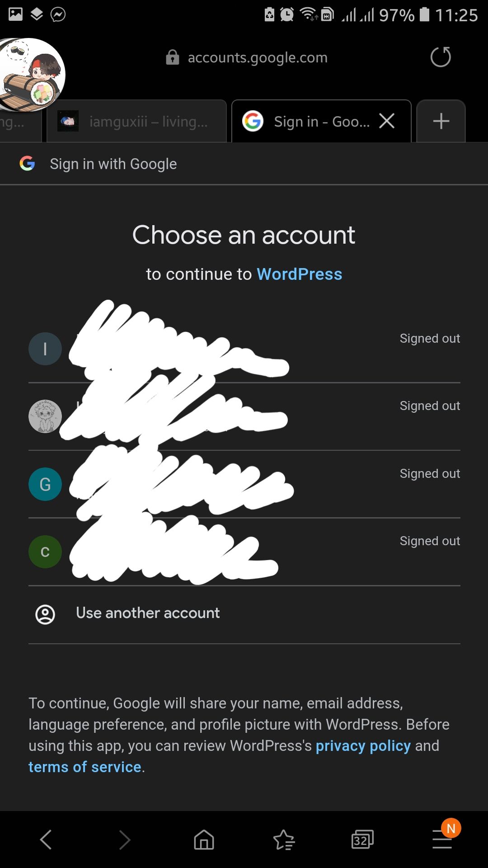Reload the page with the refresh icon

point(441,57)
